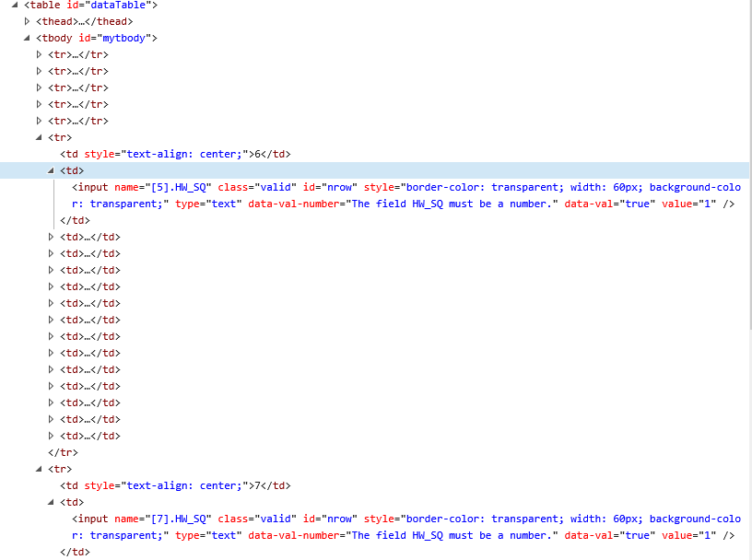Click data-val="true" in the [7].HW_SQ input
The width and height of the screenshot is (752, 560).
pos(610,535)
